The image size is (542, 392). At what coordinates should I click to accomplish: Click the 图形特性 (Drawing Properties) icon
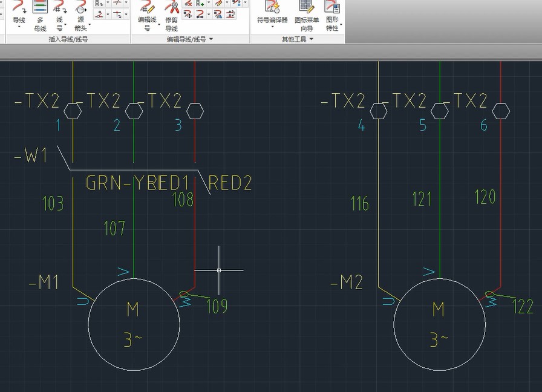[332, 7]
